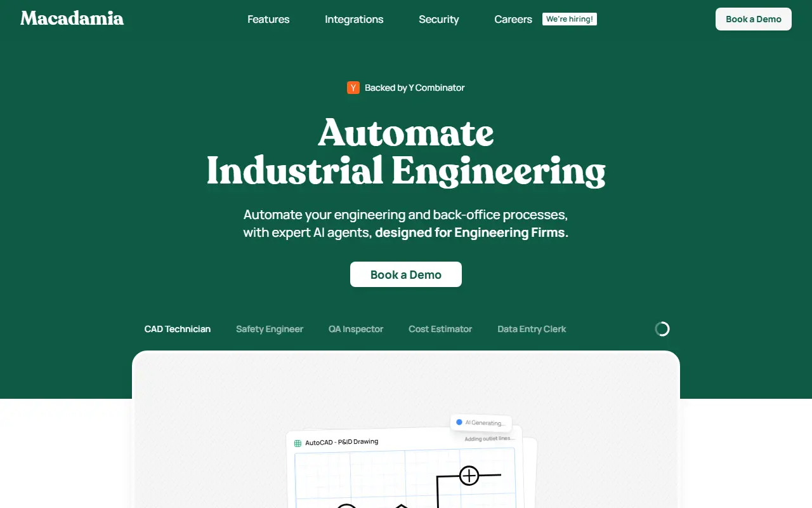Click the Adding outlet lines text
The height and width of the screenshot is (508, 812).
point(490,438)
